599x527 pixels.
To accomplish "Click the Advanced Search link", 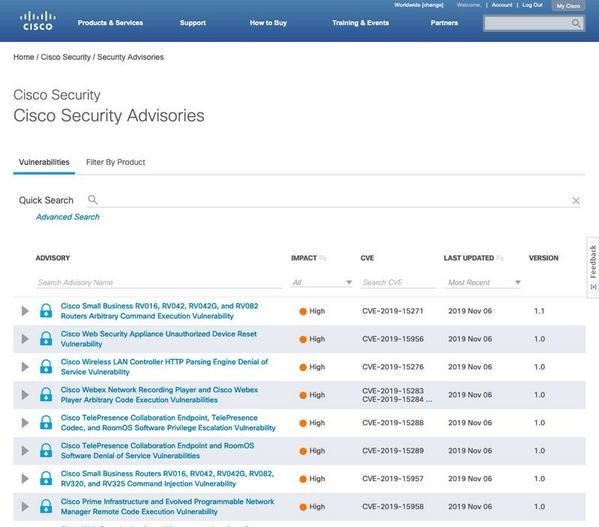I will (x=68, y=217).
